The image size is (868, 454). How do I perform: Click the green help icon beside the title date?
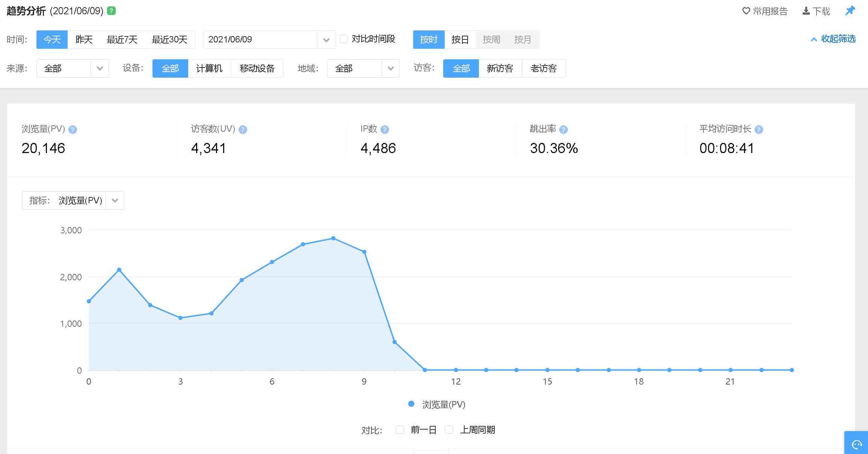click(111, 11)
